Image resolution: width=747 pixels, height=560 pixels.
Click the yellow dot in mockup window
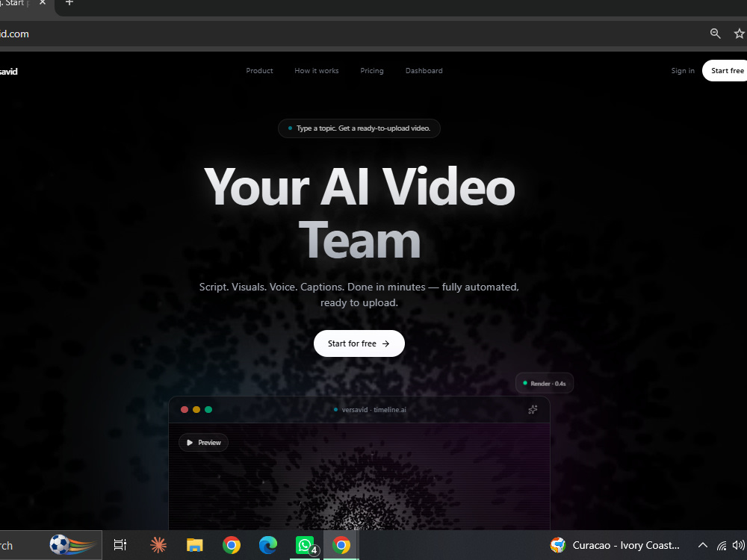pyautogui.click(x=196, y=409)
